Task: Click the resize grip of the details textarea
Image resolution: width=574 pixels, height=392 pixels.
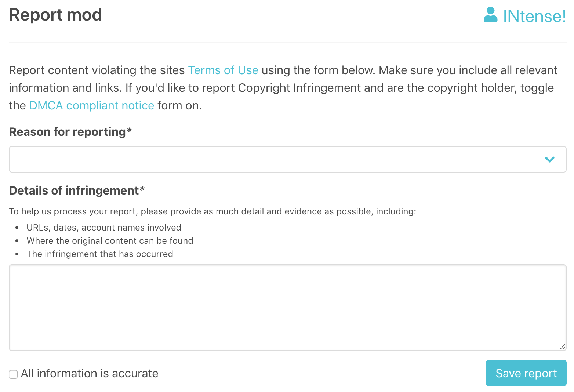Action: point(562,347)
